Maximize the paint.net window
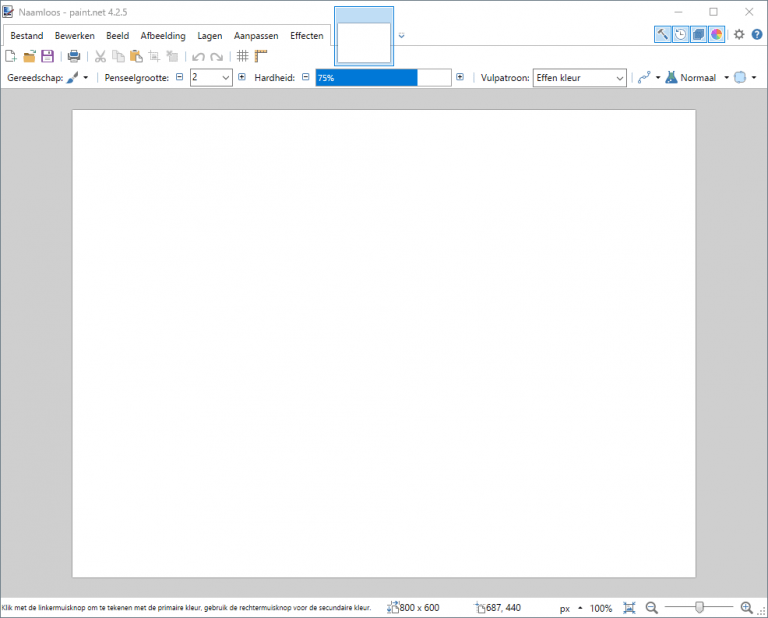Screen dimensions: 768x618 click(x=714, y=12)
